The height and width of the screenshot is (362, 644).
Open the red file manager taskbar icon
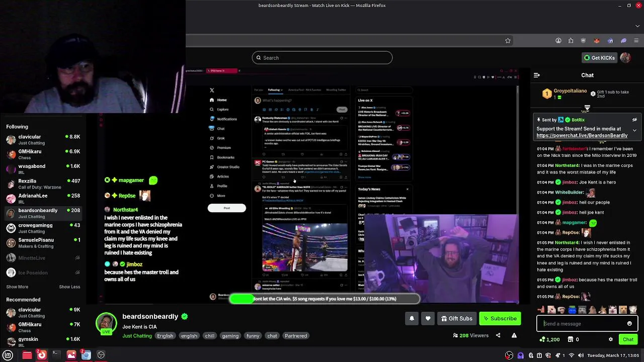[x=27, y=355]
